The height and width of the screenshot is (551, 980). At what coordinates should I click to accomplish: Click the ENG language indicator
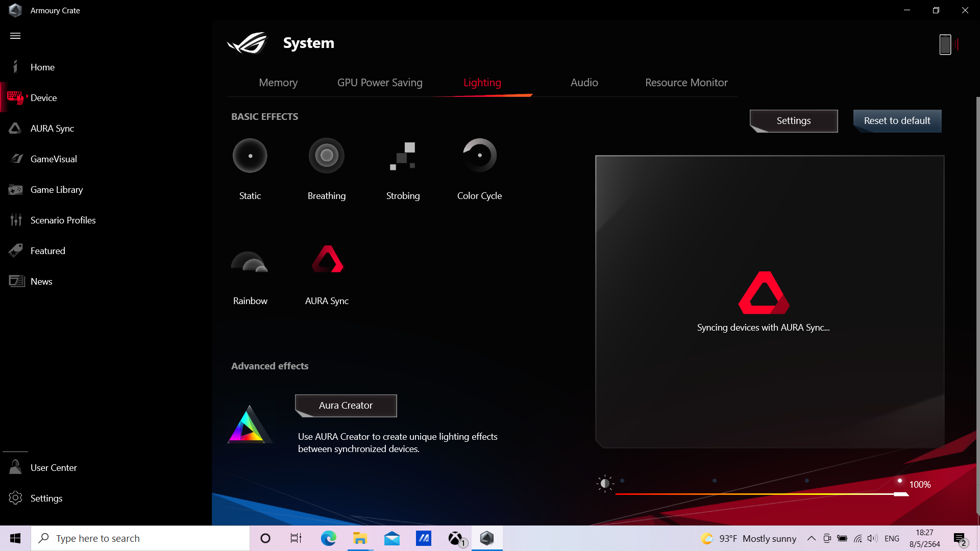[x=892, y=538]
